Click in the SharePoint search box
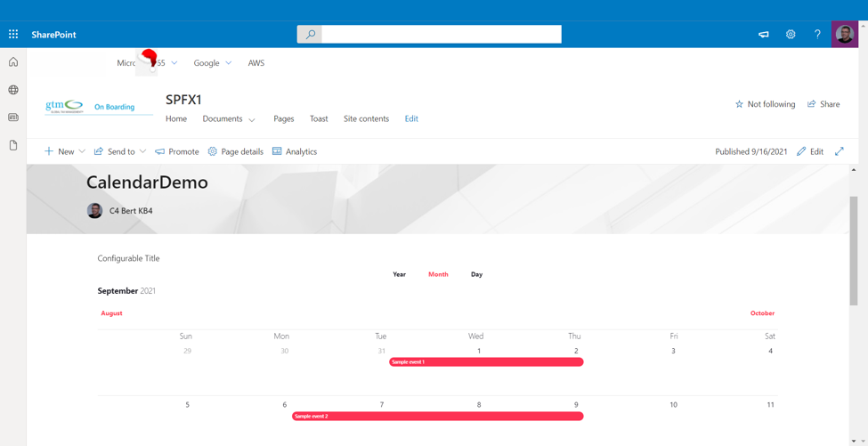 [x=441, y=35]
